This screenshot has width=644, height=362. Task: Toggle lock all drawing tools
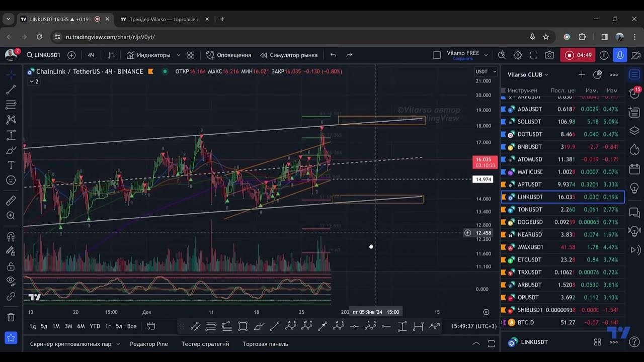pyautogui.click(x=11, y=266)
